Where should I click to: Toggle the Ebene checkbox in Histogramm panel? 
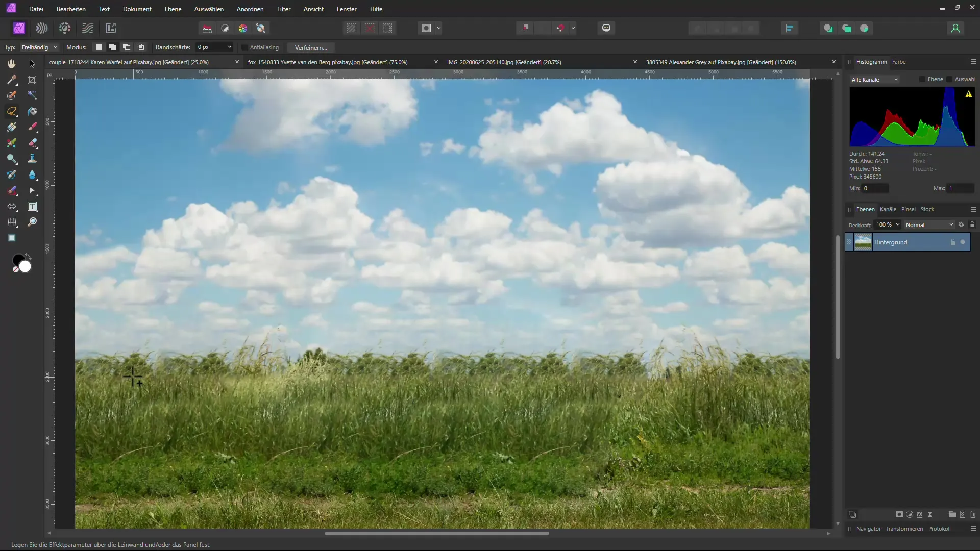(x=922, y=79)
